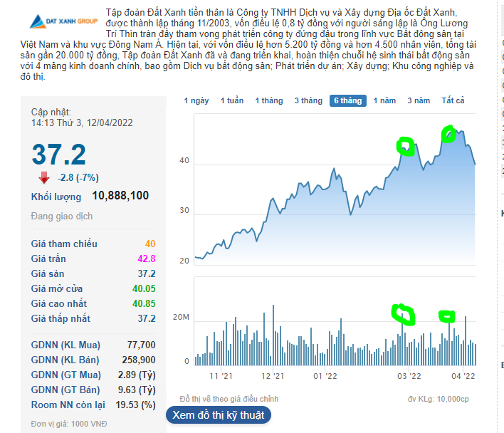Click the 04 '22 date axis label
The height and width of the screenshot is (433, 504).
463,376
